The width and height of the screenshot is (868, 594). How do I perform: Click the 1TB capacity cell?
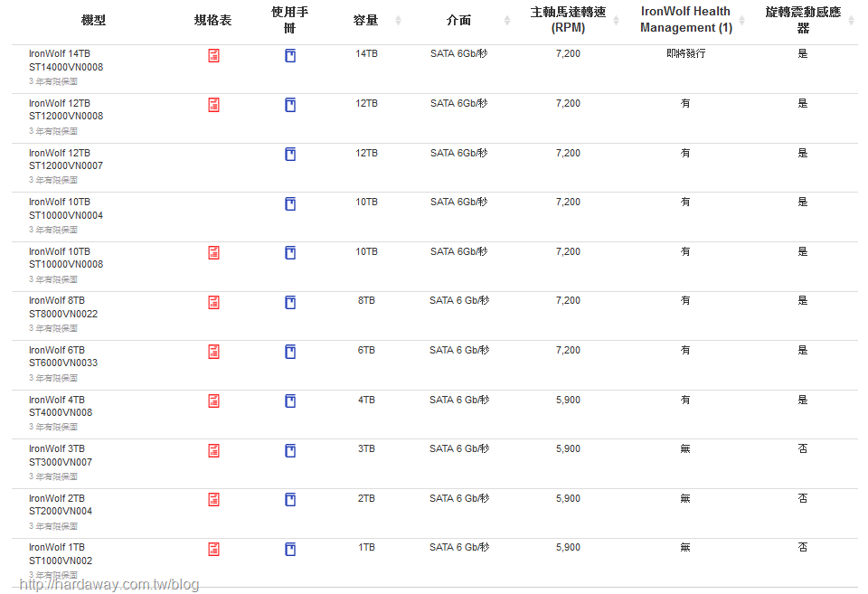pos(366,548)
